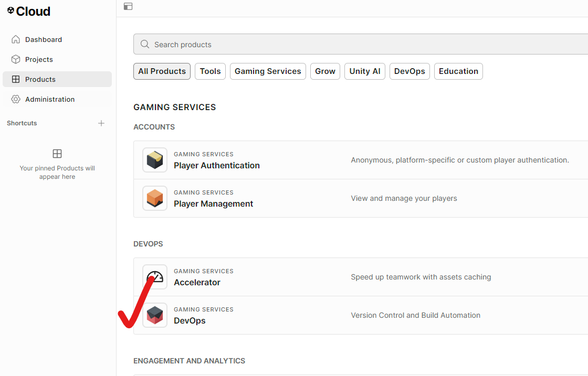Screen dimensions: 588x376
Task: Click the ENGAGEMENT AND ANALYTICS heading
Action: [190, 361]
